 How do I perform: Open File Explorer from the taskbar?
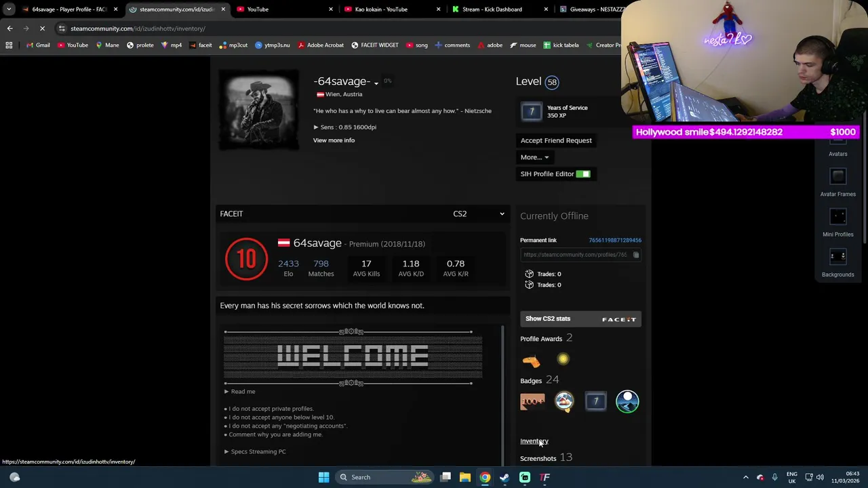pyautogui.click(x=465, y=477)
